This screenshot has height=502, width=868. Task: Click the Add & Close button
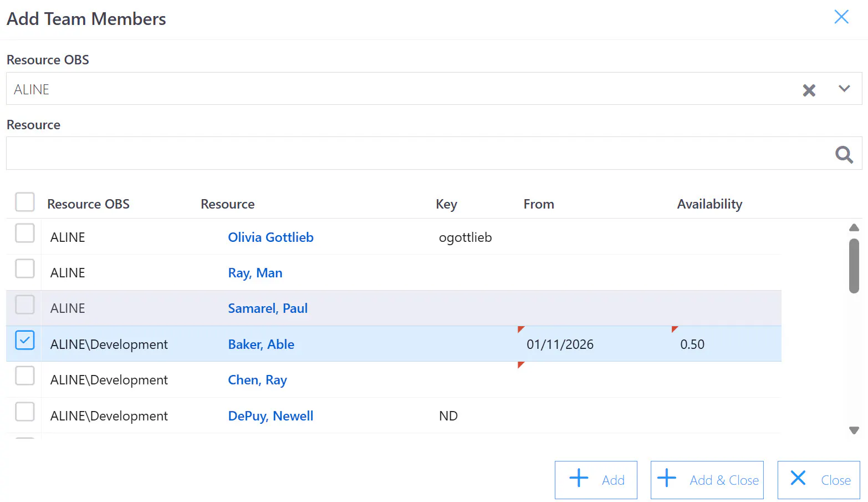pyautogui.click(x=707, y=480)
